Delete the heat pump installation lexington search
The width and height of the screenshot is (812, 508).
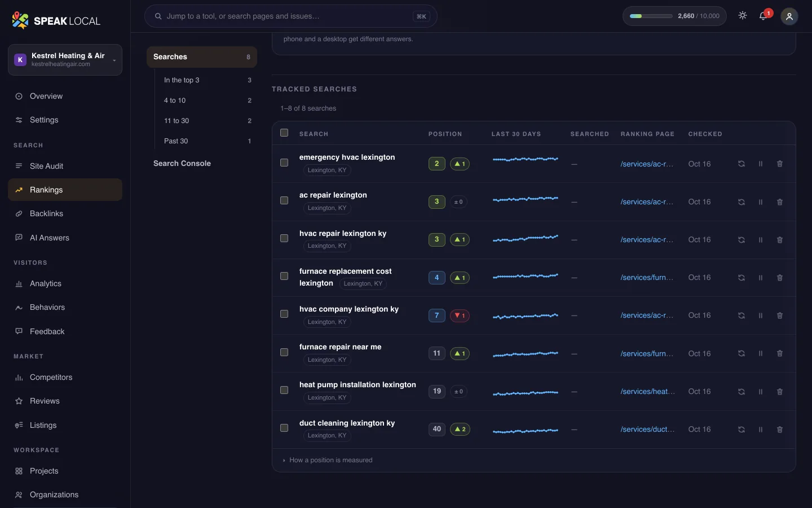780,391
